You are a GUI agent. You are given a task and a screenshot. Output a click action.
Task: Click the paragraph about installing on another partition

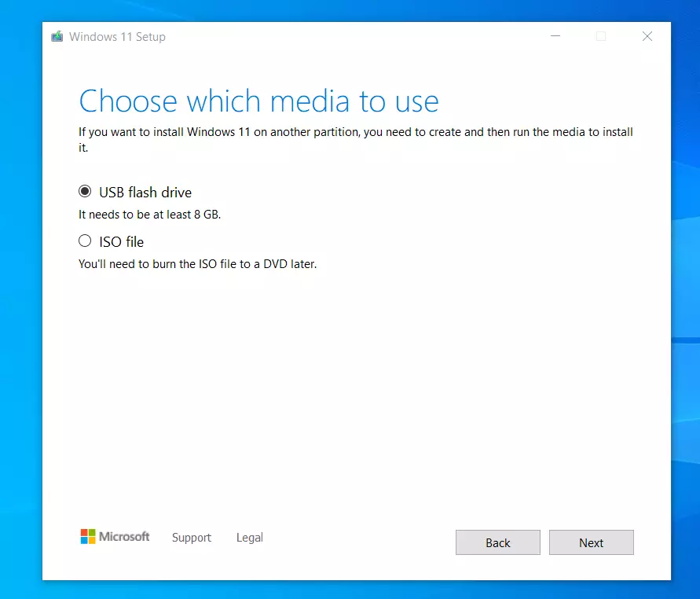(x=356, y=139)
